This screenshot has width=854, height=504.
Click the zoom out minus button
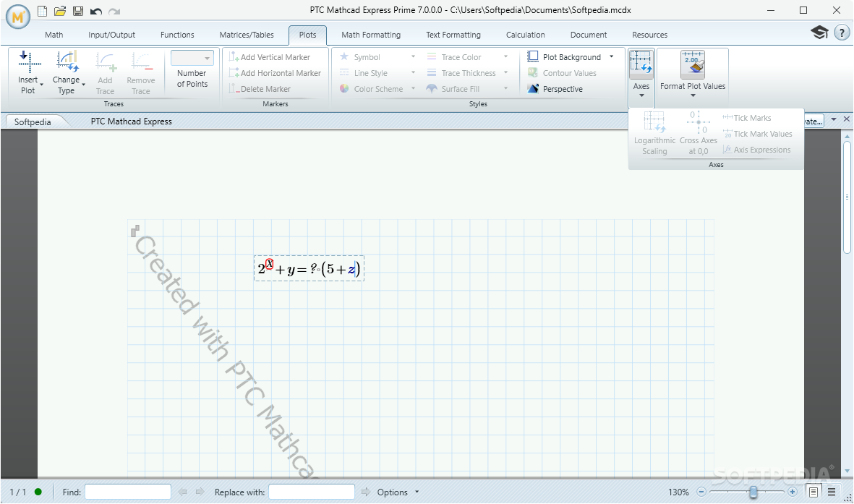[x=701, y=492]
